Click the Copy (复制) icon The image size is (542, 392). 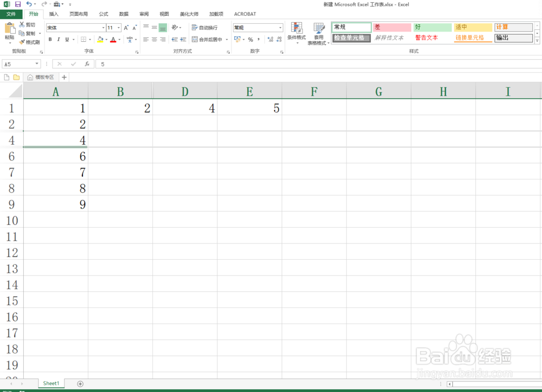[x=22, y=33]
